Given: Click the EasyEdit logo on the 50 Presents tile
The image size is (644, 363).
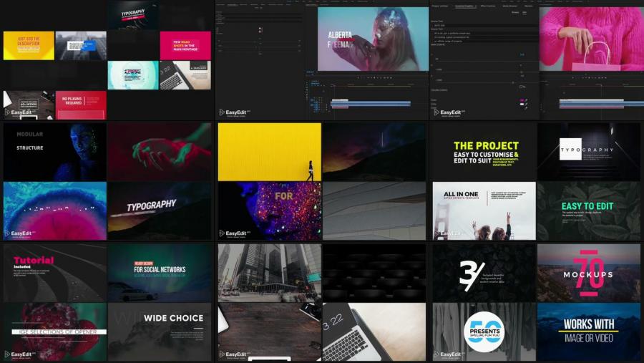Looking at the screenshot, I should coord(449,354).
